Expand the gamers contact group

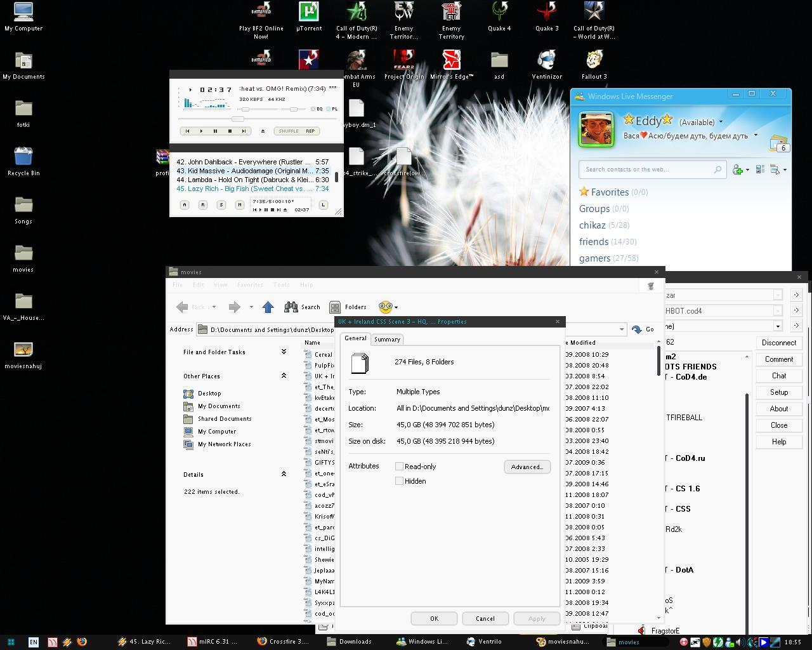pyautogui.click(x=608, y=258)
